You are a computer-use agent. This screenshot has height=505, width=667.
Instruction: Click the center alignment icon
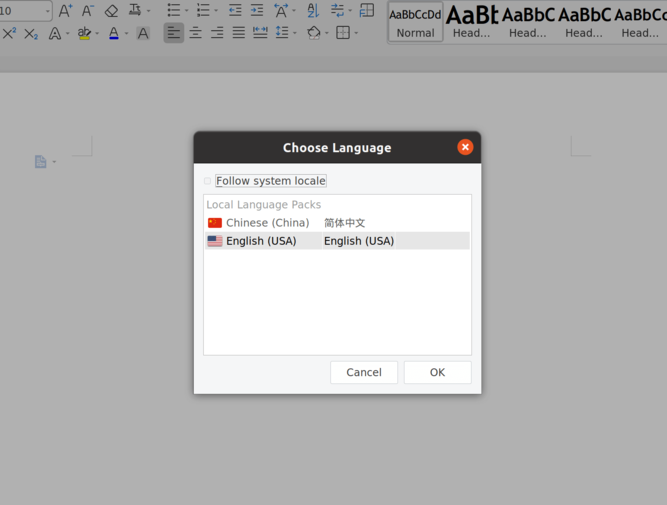click(195, 33)
